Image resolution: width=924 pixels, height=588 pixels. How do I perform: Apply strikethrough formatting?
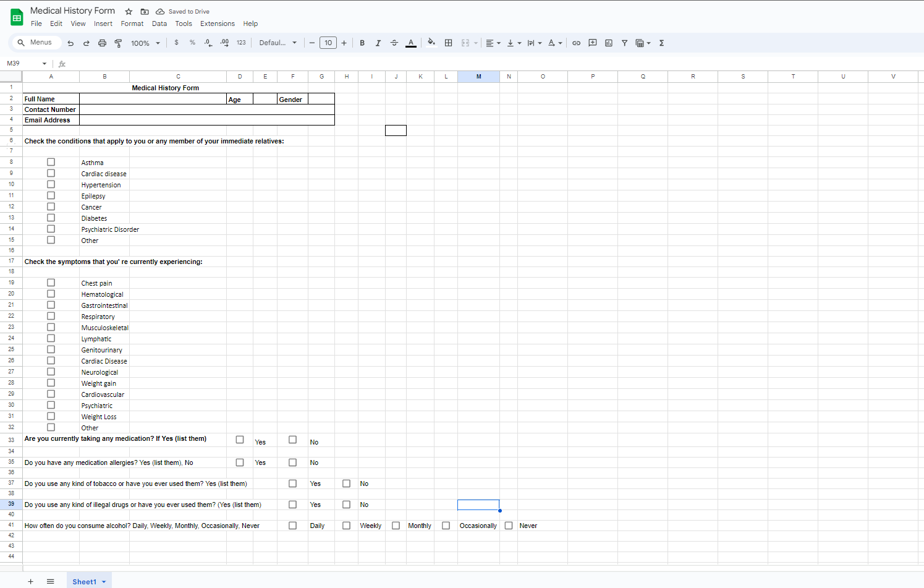(394, 43)
